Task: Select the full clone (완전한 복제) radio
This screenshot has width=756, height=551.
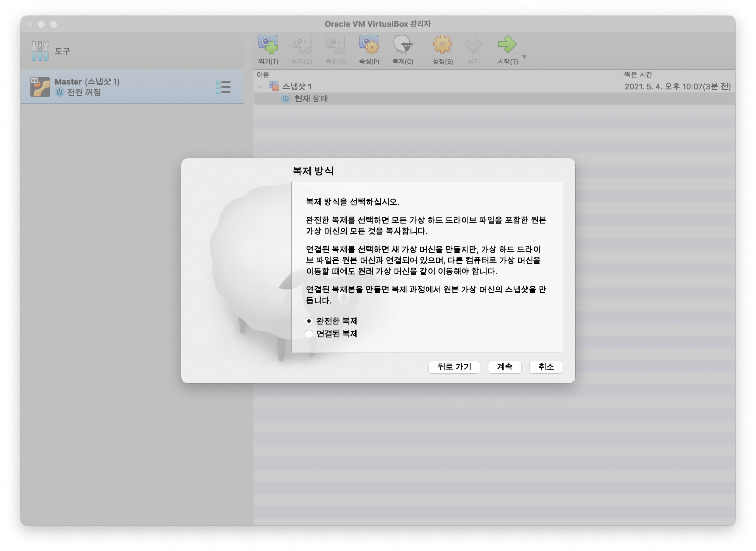Action: [x=309, y=321]
